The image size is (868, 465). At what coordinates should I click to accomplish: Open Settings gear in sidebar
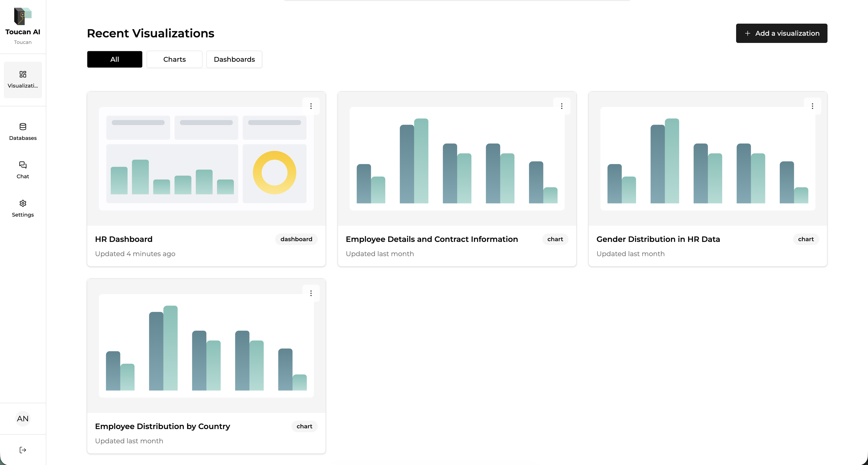[x=23, y=203]
